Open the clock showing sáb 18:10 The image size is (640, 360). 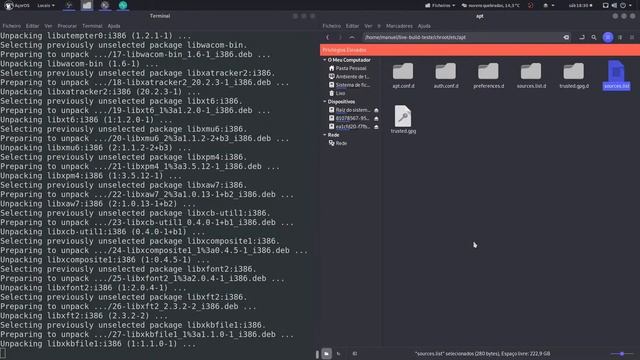pyautogui.click(x=580, y=5)
